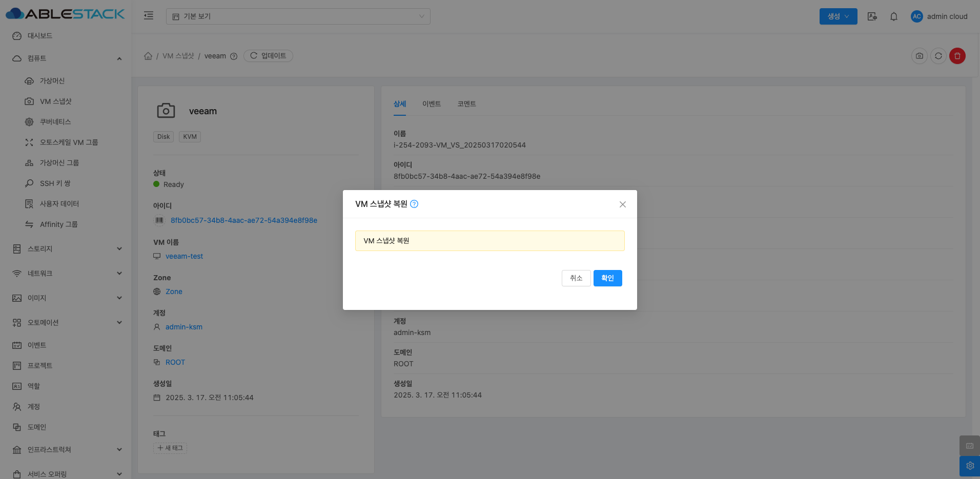
Task: Click the camera snapshot icon in toolbar
Action: click(x=919, y=56)
